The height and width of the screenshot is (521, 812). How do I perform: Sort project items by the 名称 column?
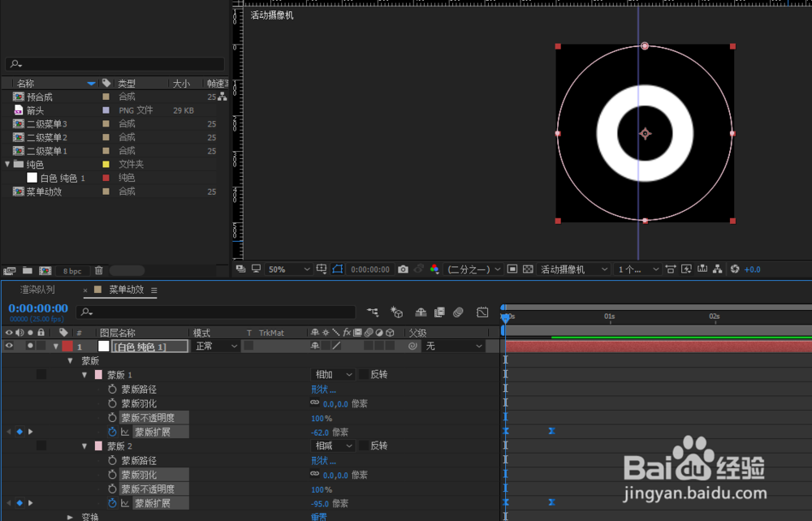pyautogui.click(x=25, y=84)
